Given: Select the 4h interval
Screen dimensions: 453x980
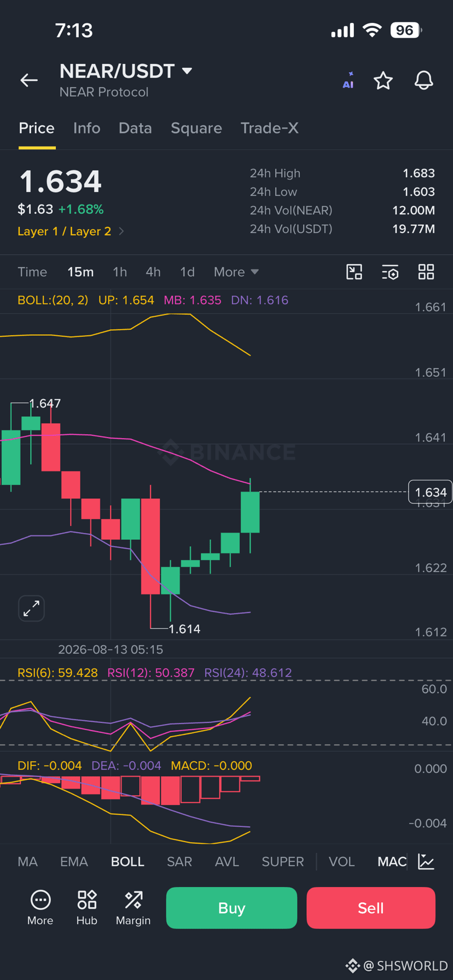Looking at the screenshot, I should pos(153,272).
